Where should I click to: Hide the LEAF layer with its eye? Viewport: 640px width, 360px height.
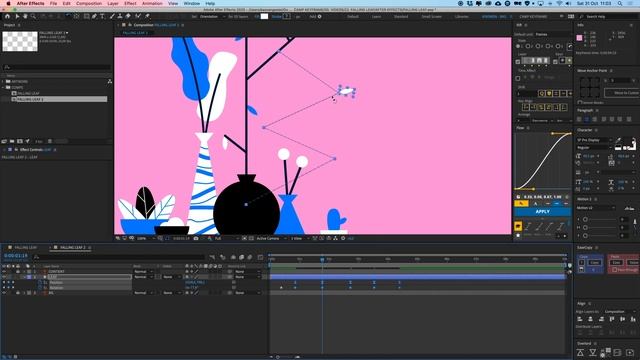pos(4,277)
